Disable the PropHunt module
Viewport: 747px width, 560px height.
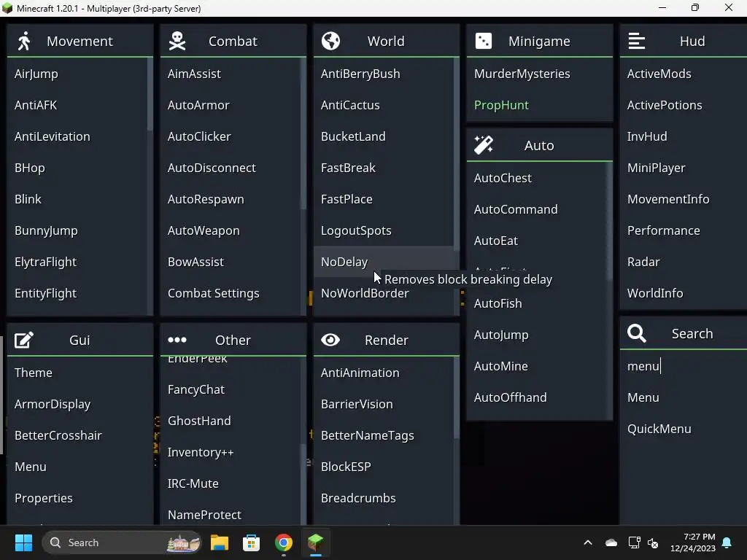(x=539, y=105)
